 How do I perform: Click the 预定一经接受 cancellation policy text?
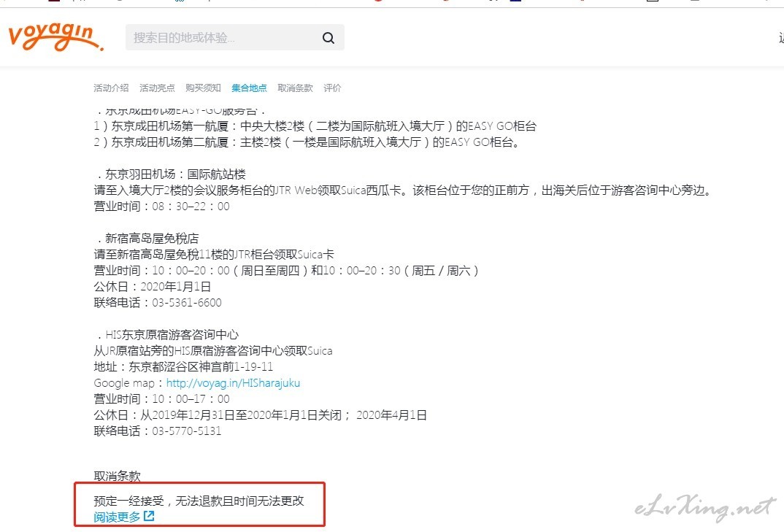pyautogui.click(x=199, y=501)
